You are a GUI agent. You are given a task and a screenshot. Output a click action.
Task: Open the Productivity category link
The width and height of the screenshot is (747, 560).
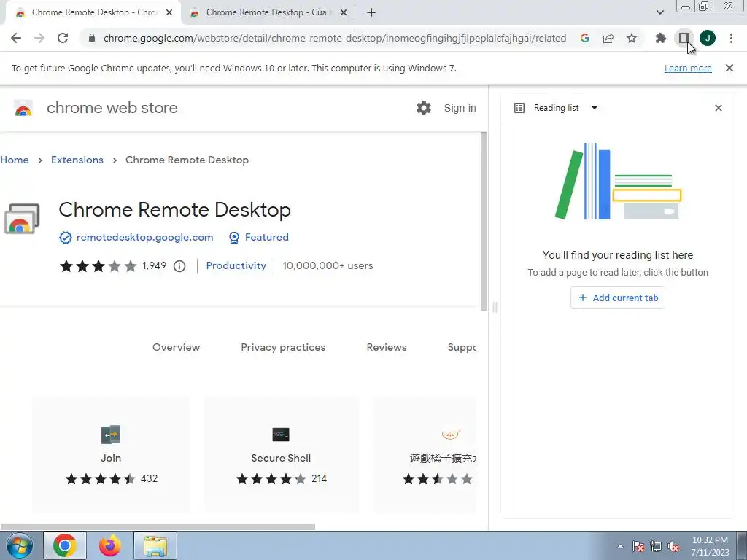click(x=236, y=265)
